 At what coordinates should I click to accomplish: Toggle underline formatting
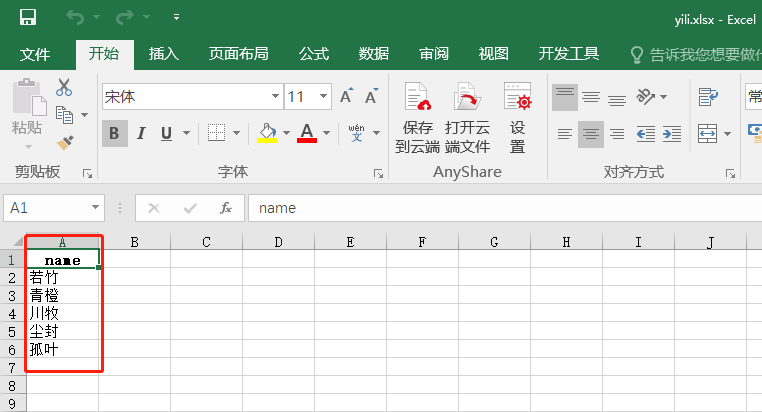[x=166, y=133]
